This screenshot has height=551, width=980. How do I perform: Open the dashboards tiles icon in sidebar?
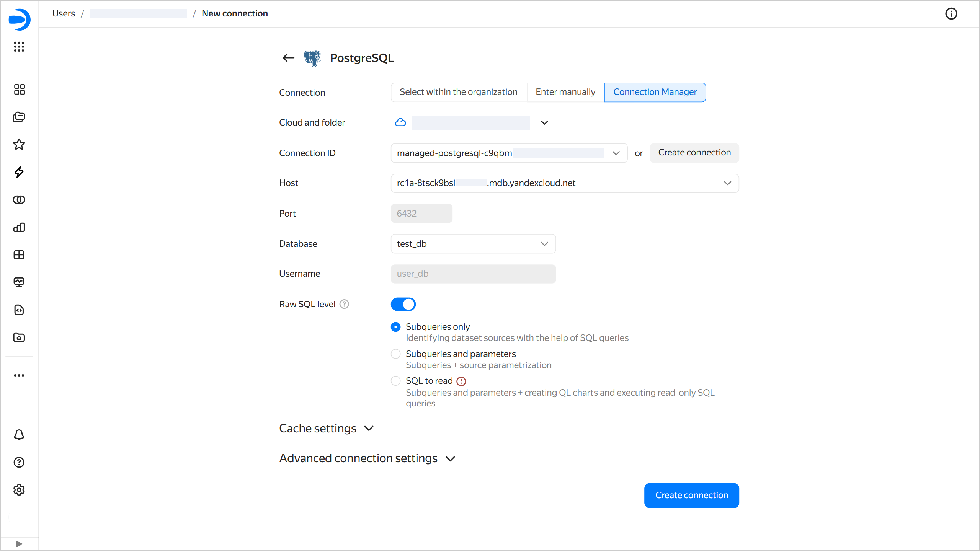tap(19, 90)
